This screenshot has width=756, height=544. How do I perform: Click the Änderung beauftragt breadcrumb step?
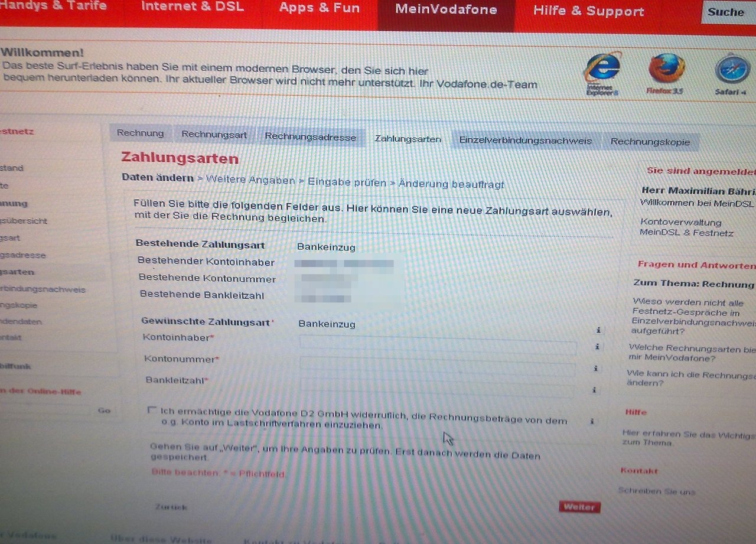pyautogui.click(x=451, y=184)
